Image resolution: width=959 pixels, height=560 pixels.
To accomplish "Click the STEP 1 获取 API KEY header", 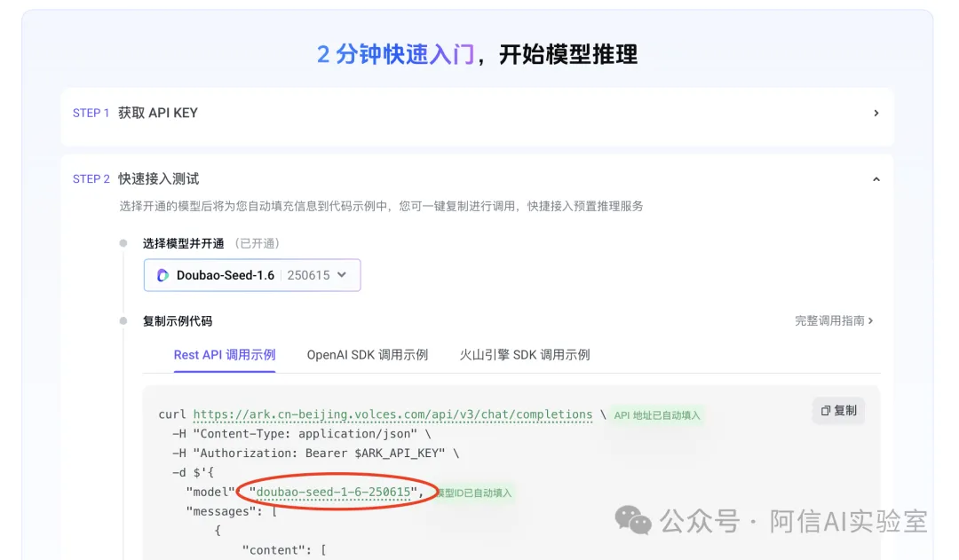I will point(135,113).
